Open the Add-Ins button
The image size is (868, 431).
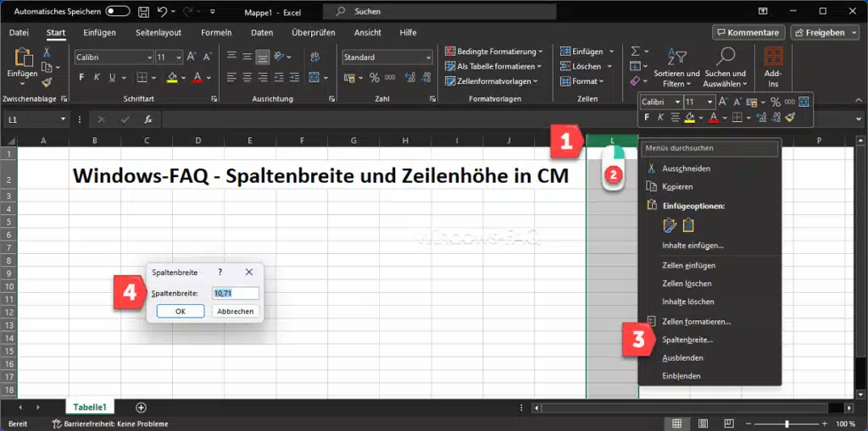[x=773, y=67]
